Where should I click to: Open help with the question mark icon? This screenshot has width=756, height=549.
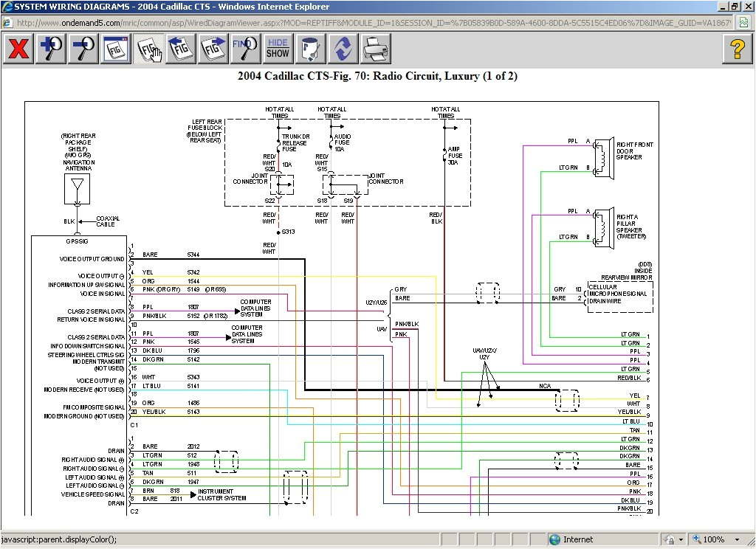pos(737,49)
